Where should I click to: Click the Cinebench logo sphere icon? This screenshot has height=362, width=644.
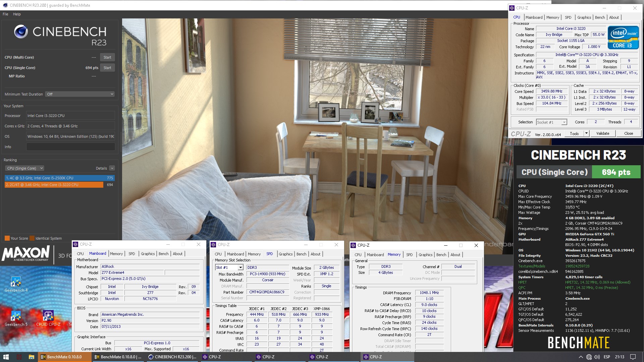21,32
